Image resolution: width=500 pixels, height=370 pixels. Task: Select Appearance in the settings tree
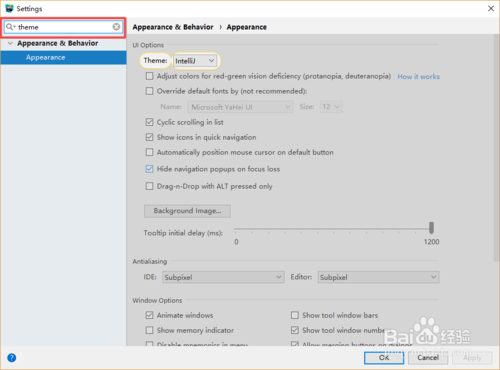[x=63, y=57]
